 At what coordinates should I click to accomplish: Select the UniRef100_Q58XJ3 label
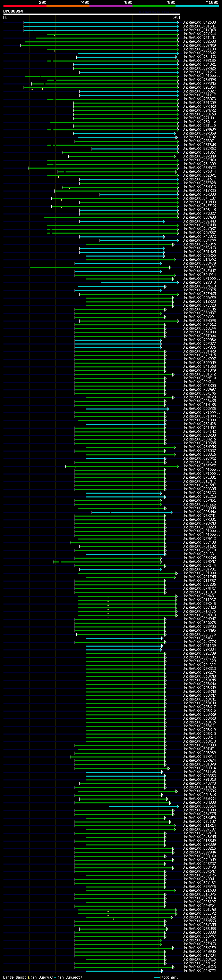[199, 742]
